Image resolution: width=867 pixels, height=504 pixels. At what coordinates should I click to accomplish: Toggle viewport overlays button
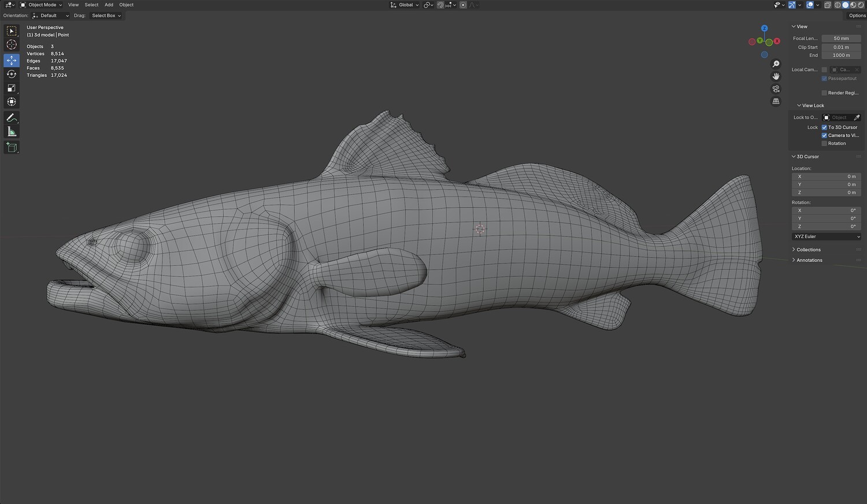coord(810,5)
